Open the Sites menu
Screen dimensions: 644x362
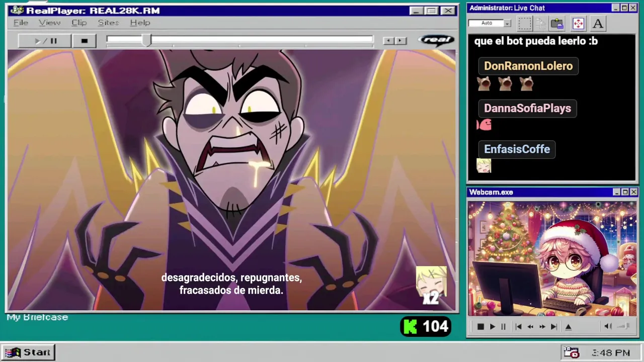click(x=108, y=23)
